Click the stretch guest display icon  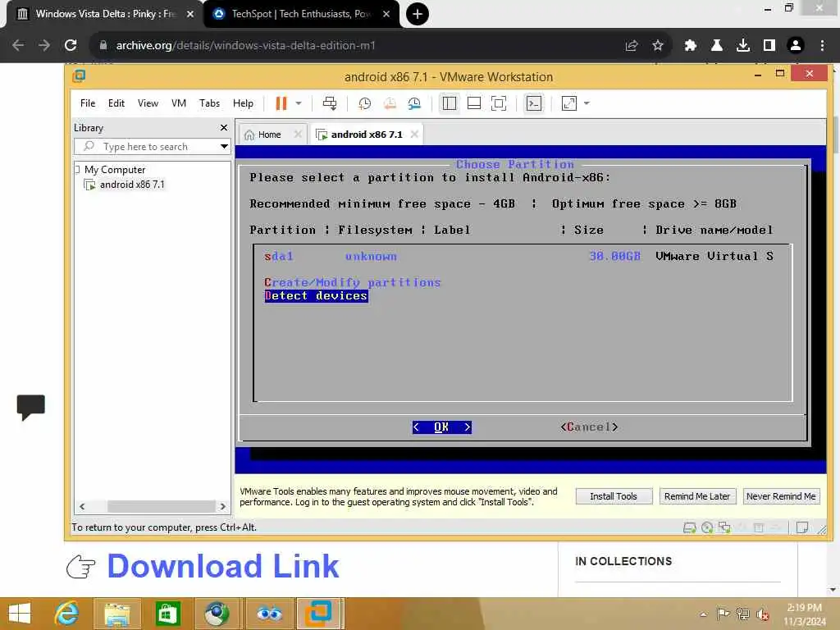point(569,103)
